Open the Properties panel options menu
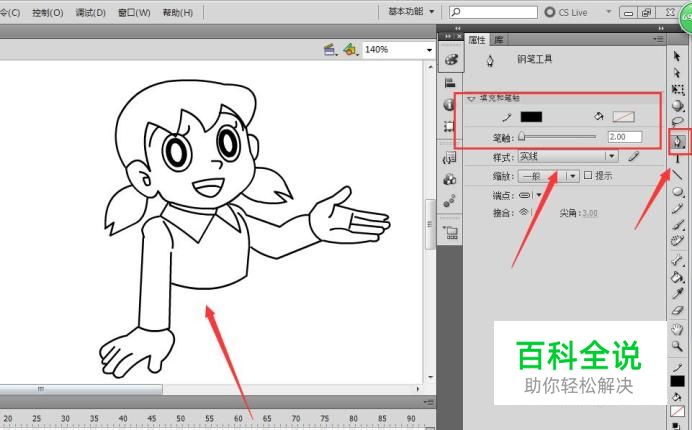 (658, 40)
